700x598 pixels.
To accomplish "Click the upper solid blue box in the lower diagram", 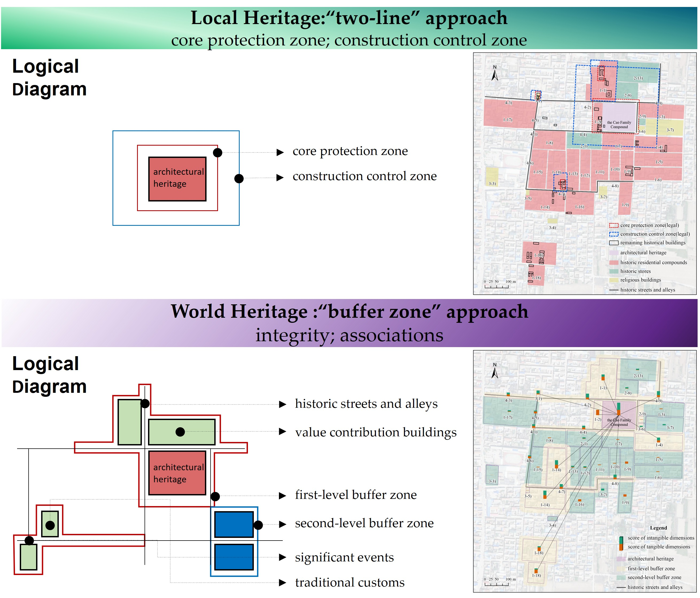I will 234,524.
